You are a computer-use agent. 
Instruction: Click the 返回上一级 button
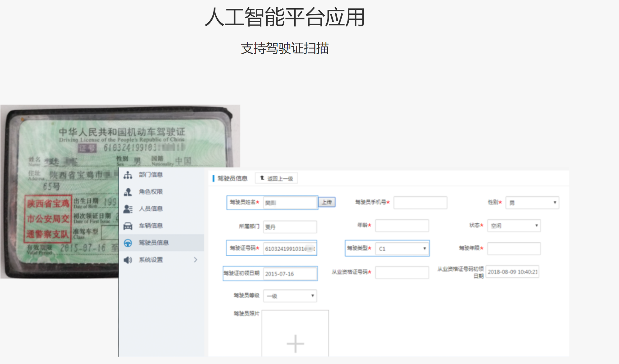click(277, 178)
